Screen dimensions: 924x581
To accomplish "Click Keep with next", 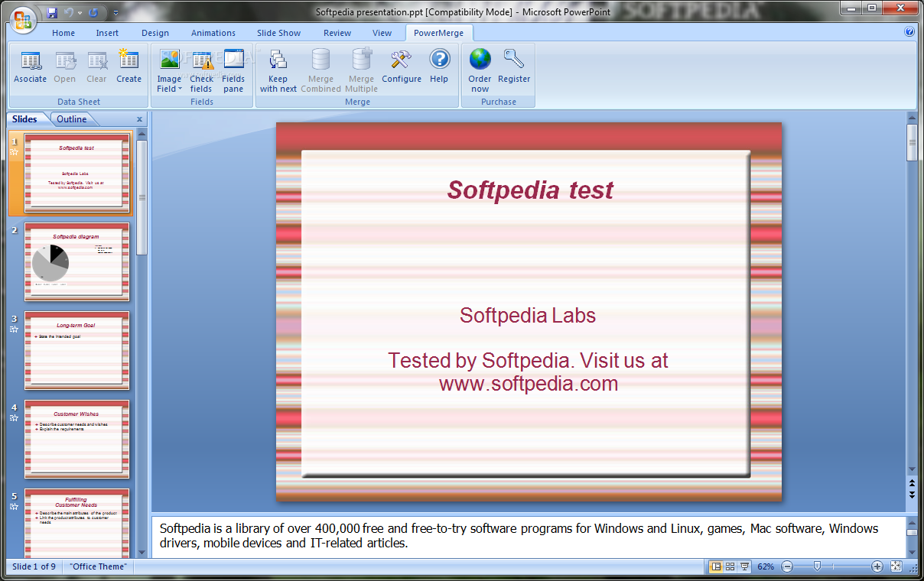I will click(278, 72).
